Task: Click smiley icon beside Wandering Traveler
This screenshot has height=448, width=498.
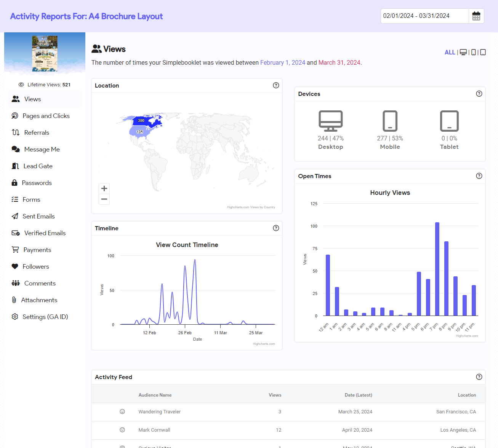Action: [x=122, y=411]
